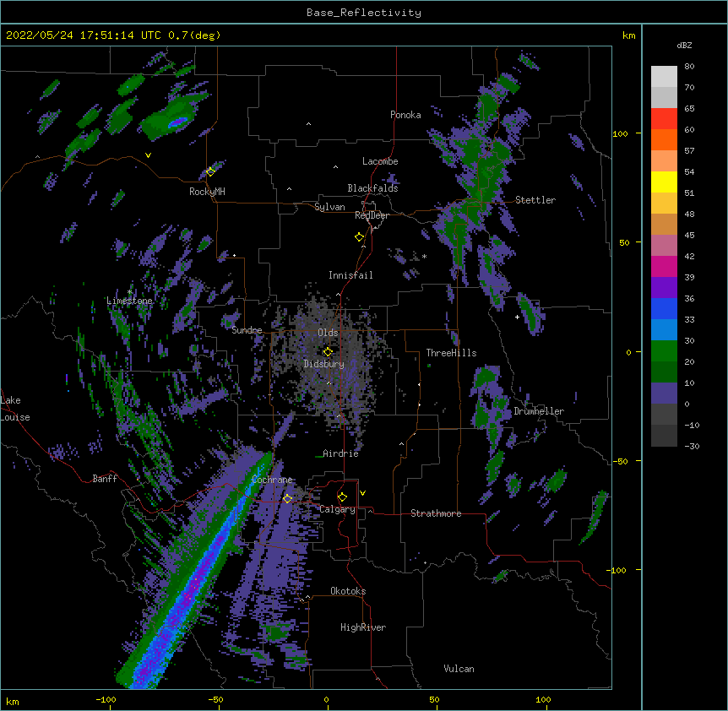Click the Blackfalds label
This screenshot has height=711, width=728.
[x=372, y=188]
